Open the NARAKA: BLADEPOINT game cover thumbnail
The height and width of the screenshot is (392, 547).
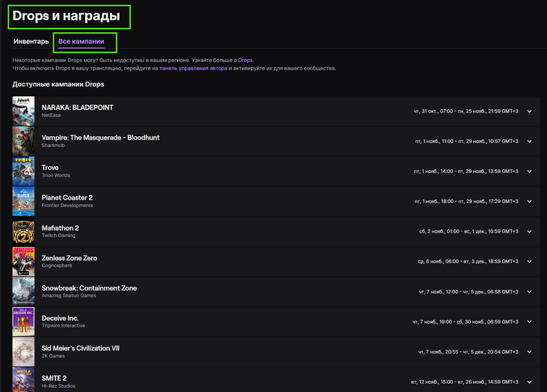(23, 111)
